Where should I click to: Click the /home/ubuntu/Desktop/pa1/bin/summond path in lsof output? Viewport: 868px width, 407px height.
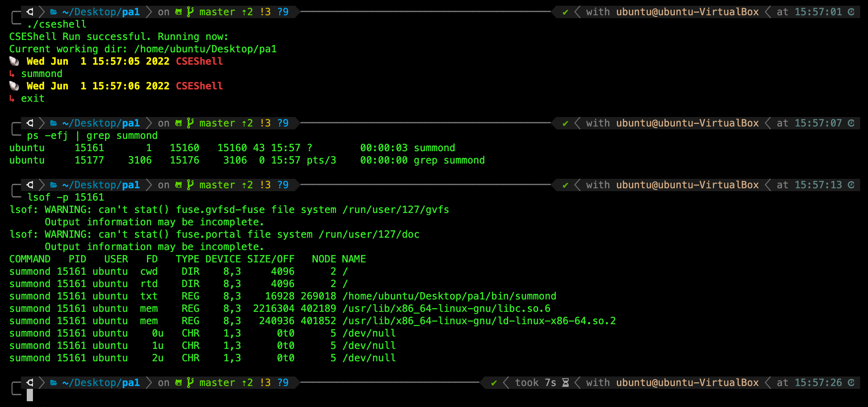click(x=449, y=296)
